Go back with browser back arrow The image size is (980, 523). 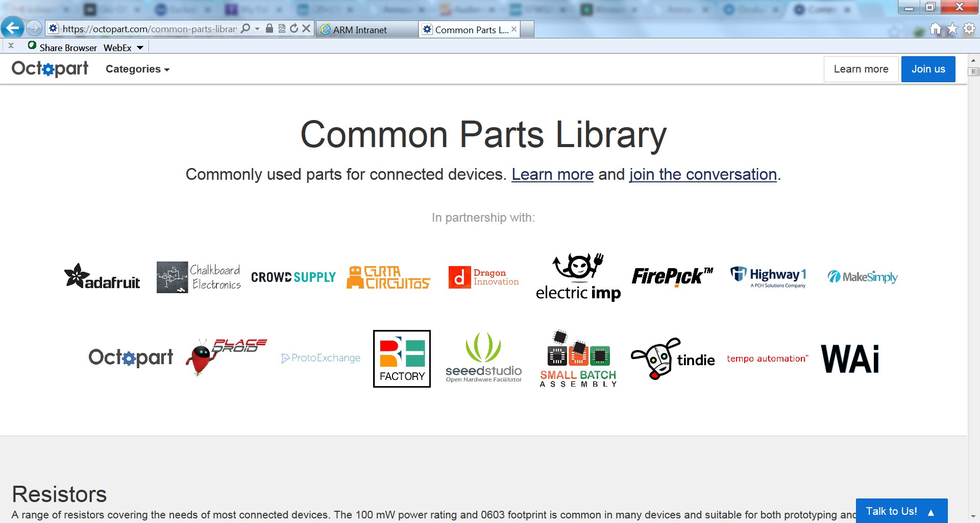pos(12,28)
